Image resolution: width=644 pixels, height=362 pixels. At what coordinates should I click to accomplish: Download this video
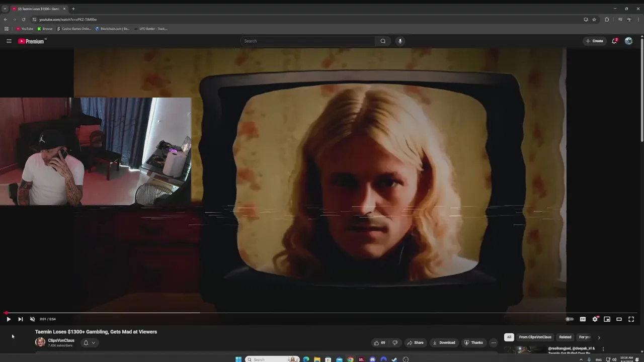(x=444, y=342)
